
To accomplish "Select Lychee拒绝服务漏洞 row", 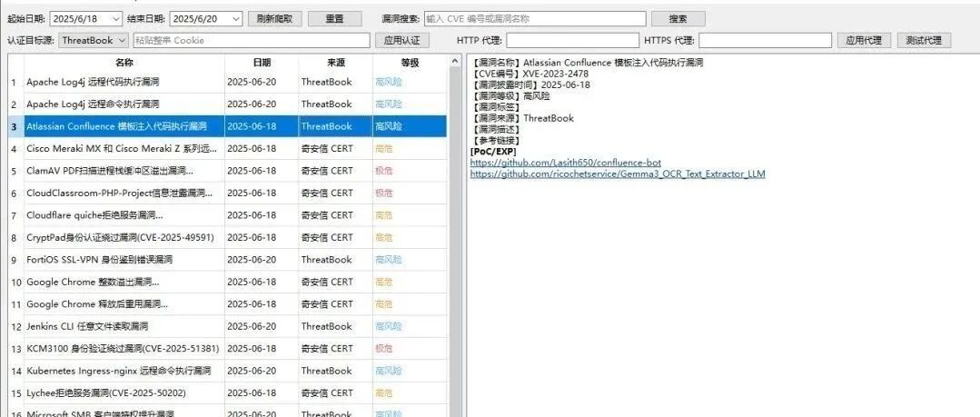I will click(227, 393).
